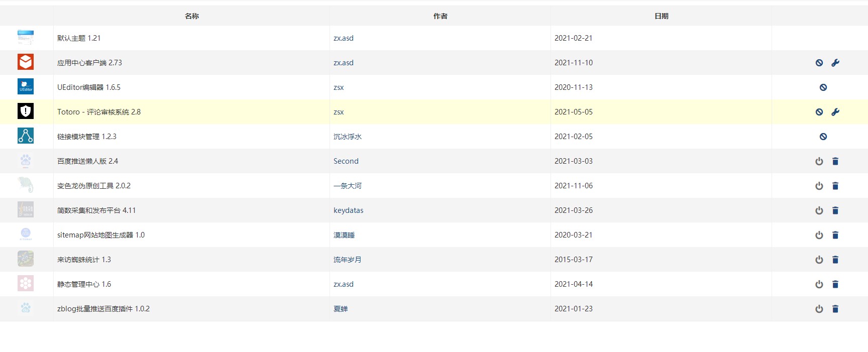Disable the UEditor编辑器 plugin
This screenshot has width=868, height=352.
(x=823, y=87)
